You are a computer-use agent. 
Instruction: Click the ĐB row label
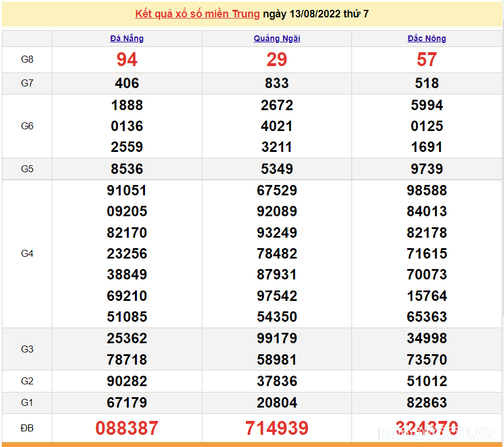(x=27, y=428)
